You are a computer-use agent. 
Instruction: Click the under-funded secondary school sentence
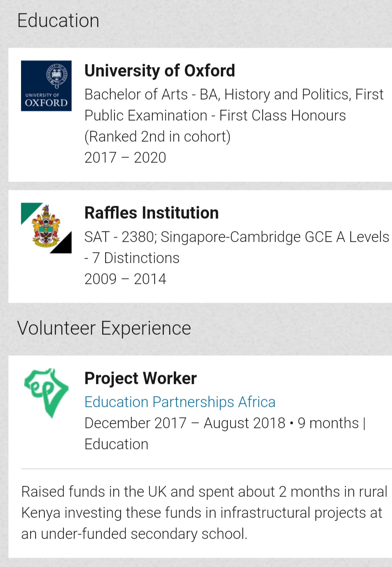pyautogui.click(x=134, y=534)
